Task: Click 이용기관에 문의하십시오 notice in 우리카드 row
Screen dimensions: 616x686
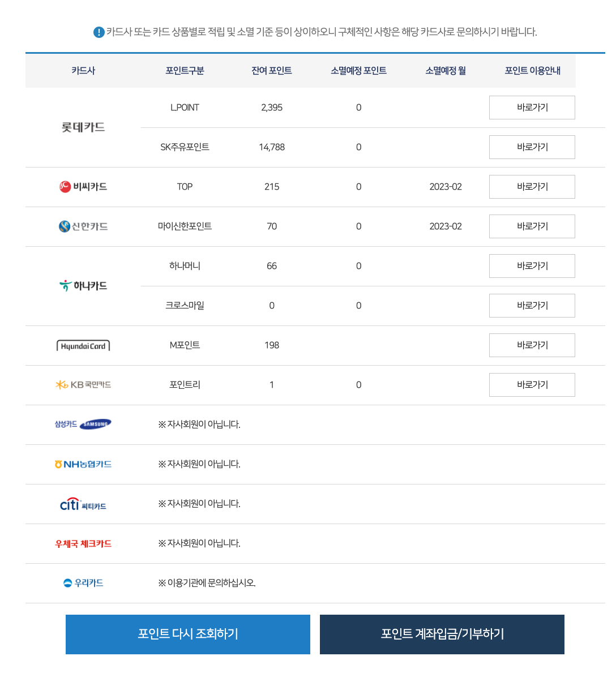Action: click(x=207, y=583)
